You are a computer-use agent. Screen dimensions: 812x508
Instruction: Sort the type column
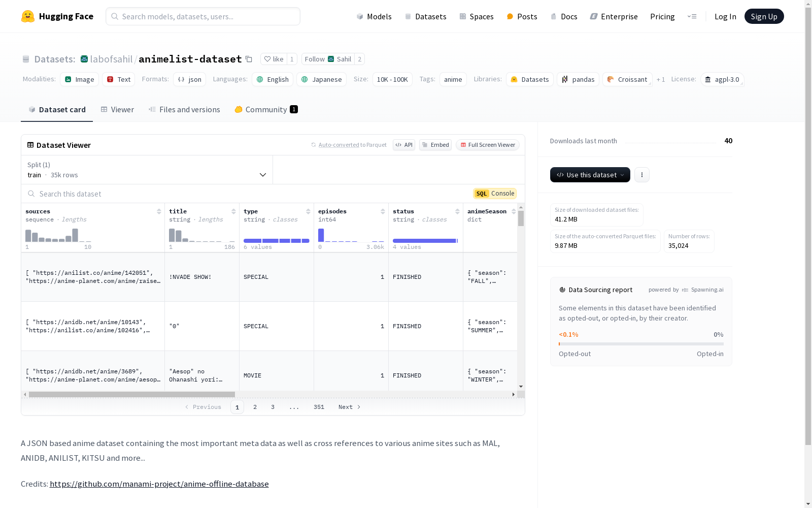(308, 211)
